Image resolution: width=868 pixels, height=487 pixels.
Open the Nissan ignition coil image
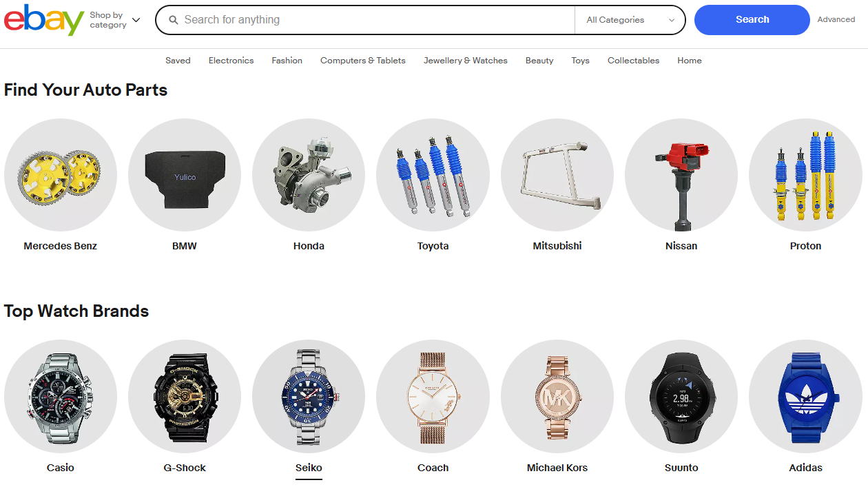(x=681, y=175)
